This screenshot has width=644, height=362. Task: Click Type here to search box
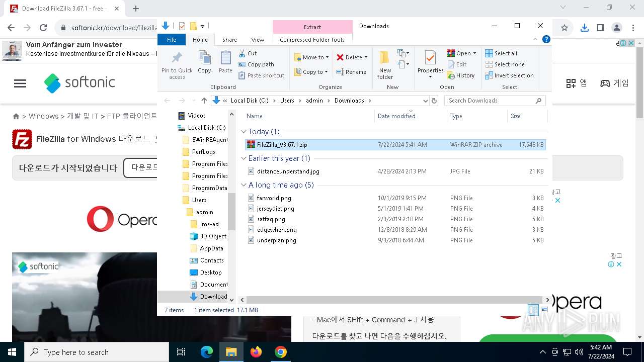point(97,352)
